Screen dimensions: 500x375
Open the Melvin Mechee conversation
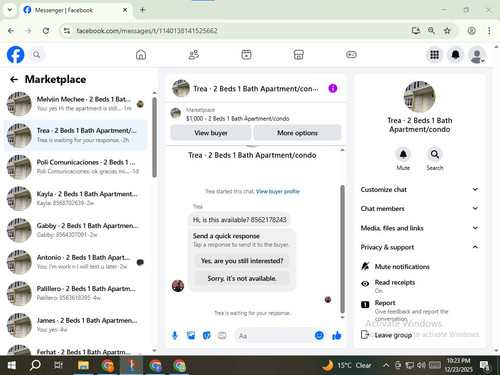[x=75, y=104]
